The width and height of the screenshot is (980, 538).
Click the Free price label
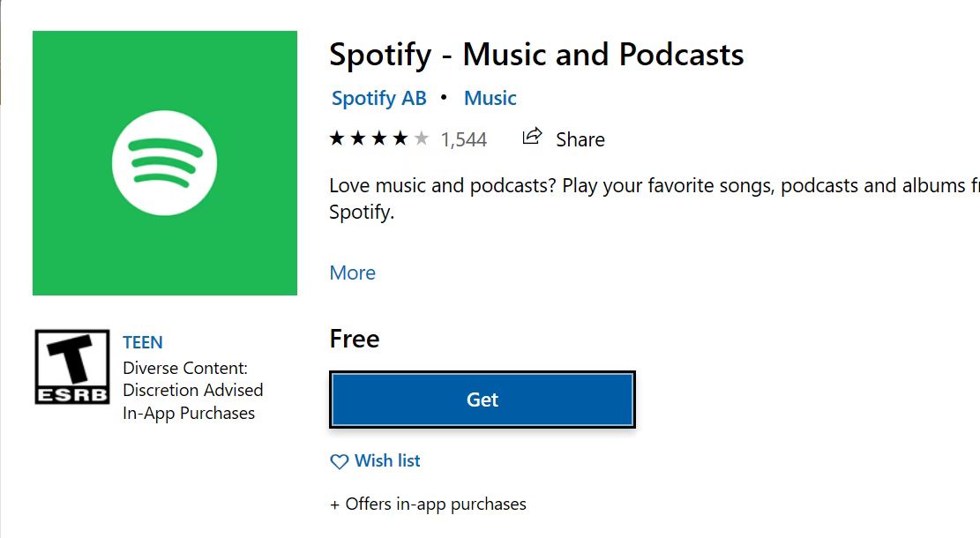pos(355,339)
